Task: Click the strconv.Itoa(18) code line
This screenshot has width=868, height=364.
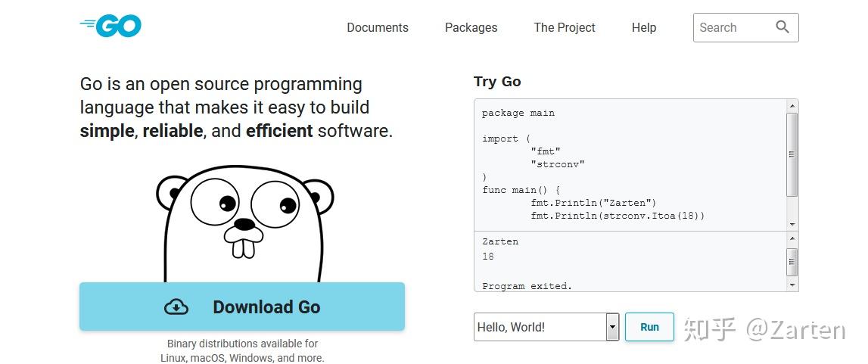Action: 618,216
